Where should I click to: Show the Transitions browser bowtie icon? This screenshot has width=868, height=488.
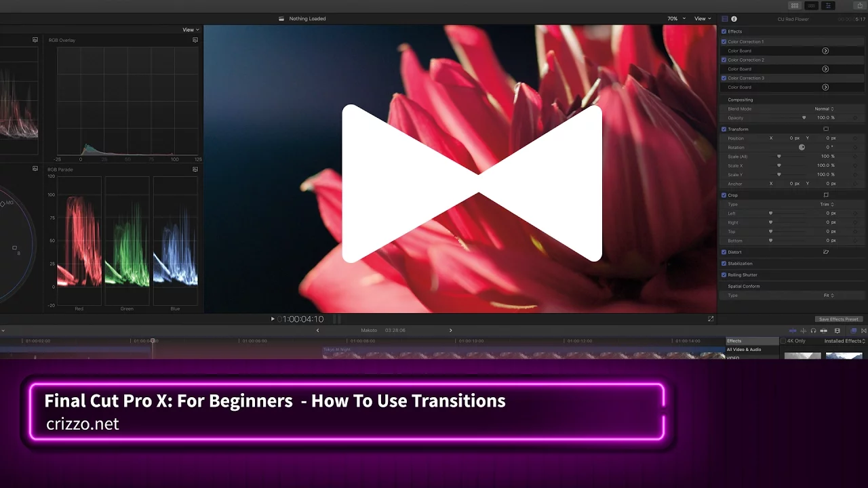point(863,331)
